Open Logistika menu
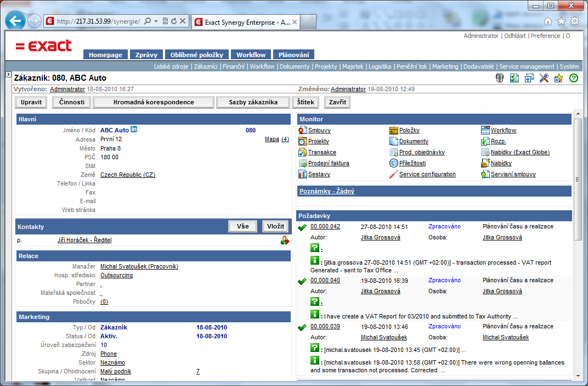This screenshot has height=386, width=588. point(380,66)
